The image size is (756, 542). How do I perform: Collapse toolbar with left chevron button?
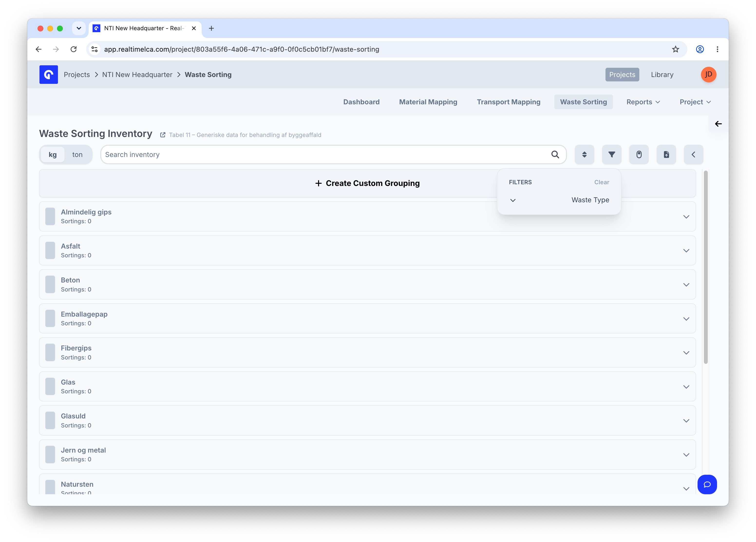click(694, 155)
